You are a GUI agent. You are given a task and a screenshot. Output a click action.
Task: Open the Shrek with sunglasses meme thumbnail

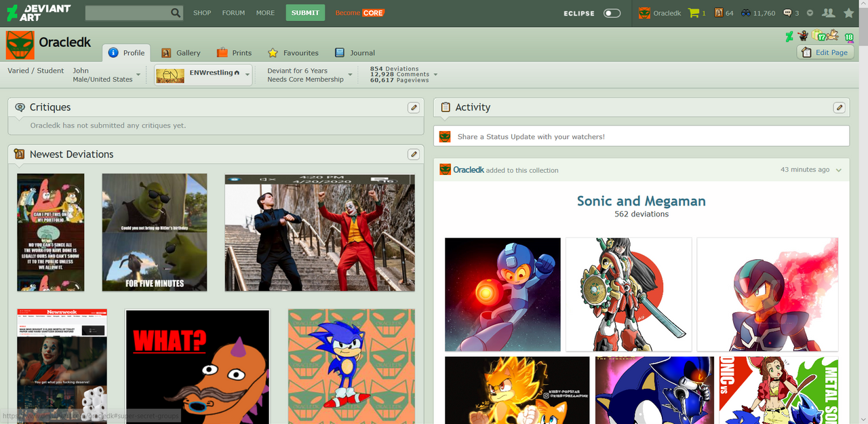155,233
